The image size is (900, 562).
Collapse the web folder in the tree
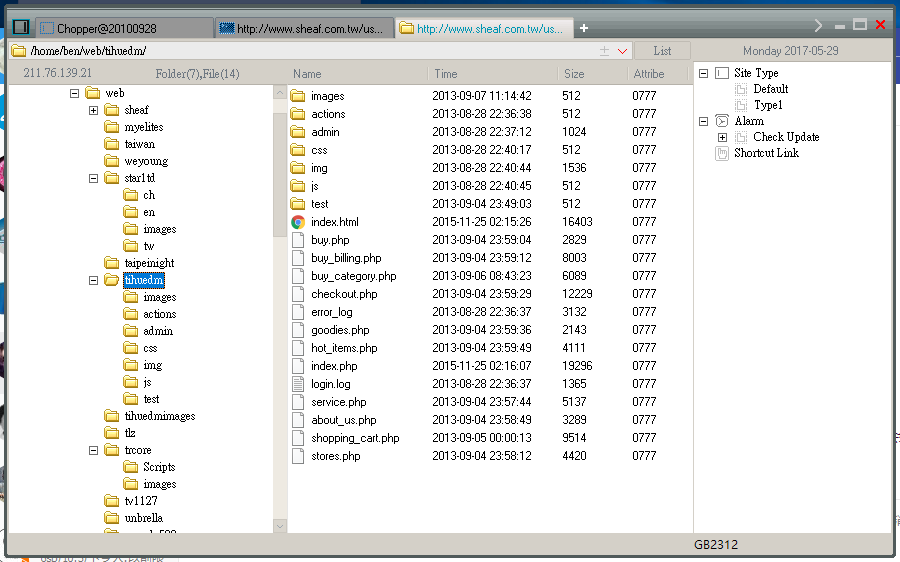point(75,93)
